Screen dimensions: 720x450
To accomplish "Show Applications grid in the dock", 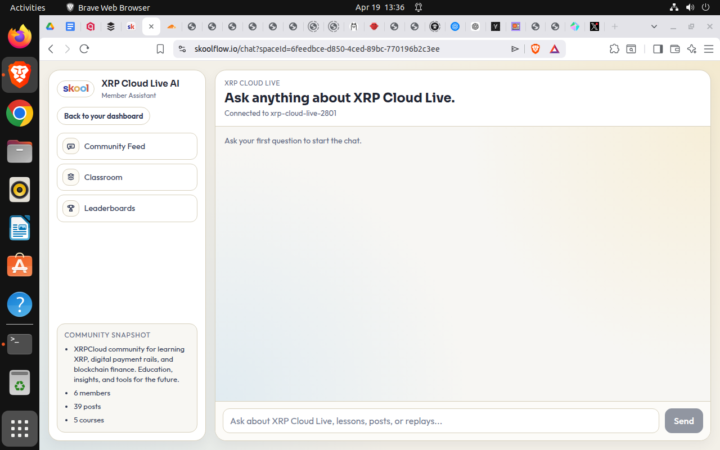I will point(19,428).
